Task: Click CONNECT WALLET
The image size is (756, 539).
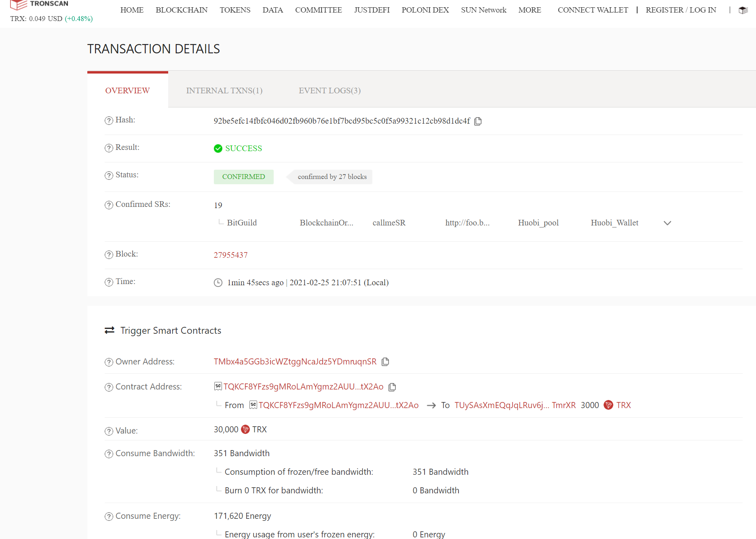Action: pyautogui.click(x=593, y=10)
